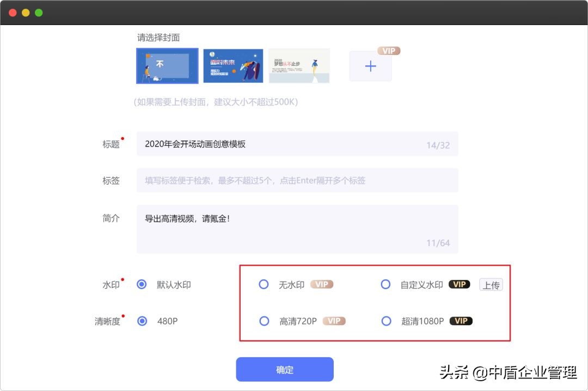This screenshot has height=391, width=588.
Task: Click the red dot marker beside 清晰度 label
Action: pos(122,315)
